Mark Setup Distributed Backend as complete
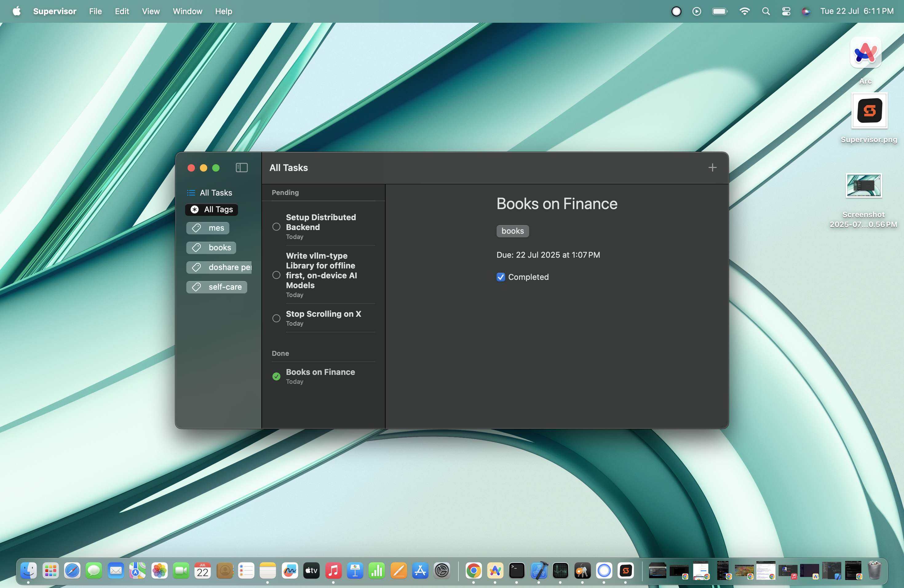Viewport: 904px width, 588px height. (x=276, y=227)
